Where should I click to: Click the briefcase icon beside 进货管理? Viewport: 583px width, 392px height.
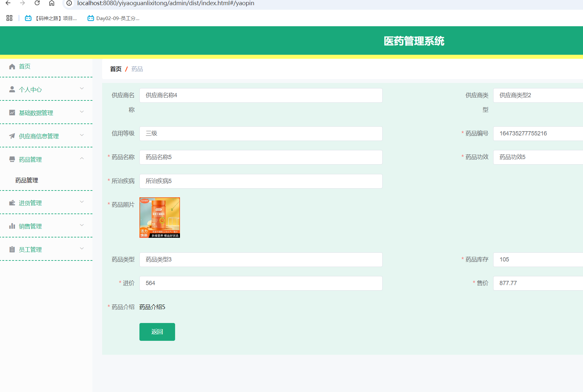[12, 203]
